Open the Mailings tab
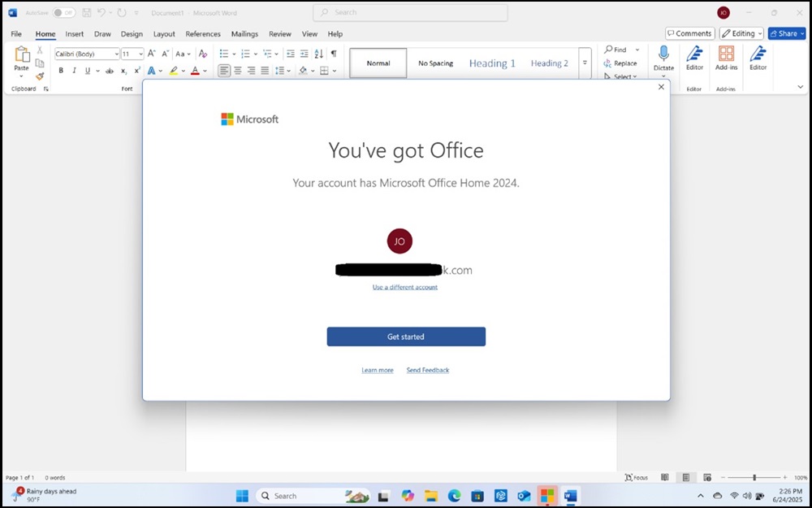The height and width of the screenshot is (508, 812). pyautogui.click(x=244, y=33)
